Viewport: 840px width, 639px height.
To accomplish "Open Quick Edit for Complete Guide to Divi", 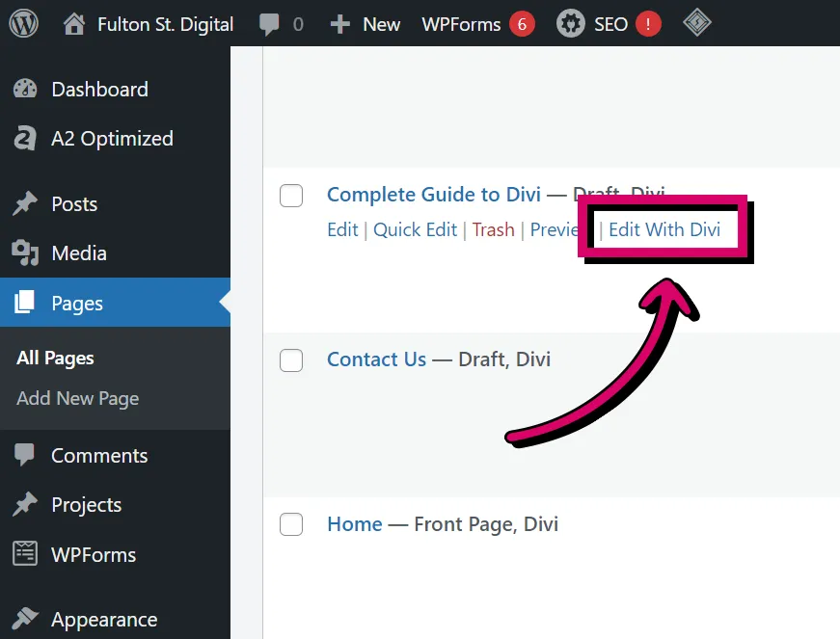I will point(416,229).
